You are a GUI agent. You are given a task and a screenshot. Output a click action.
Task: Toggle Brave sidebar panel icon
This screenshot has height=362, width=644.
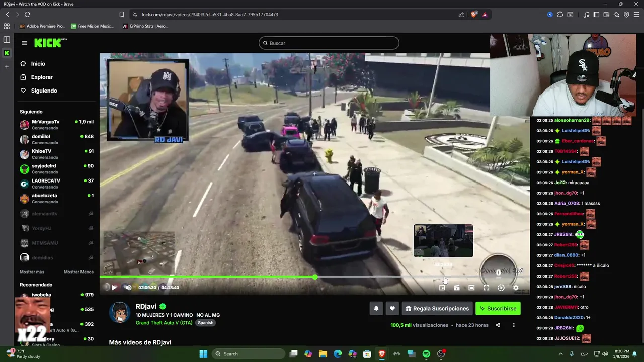point(596,15)
